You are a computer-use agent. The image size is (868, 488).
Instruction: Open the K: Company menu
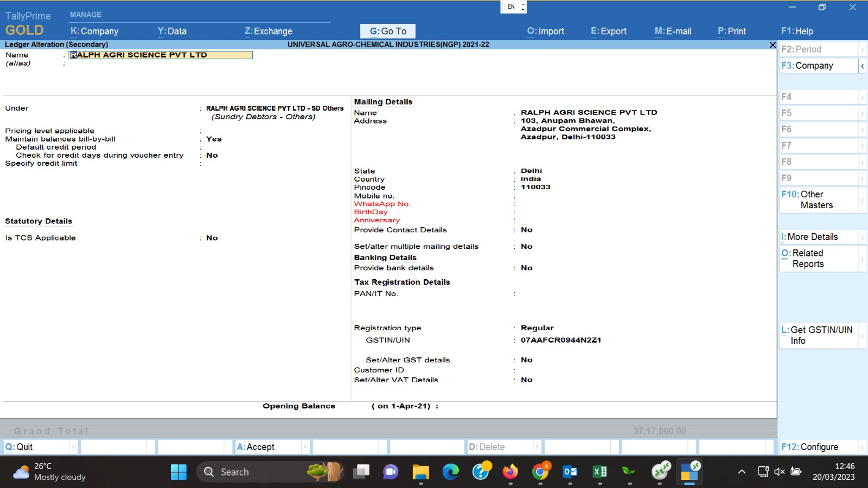(x=94, y=31)
